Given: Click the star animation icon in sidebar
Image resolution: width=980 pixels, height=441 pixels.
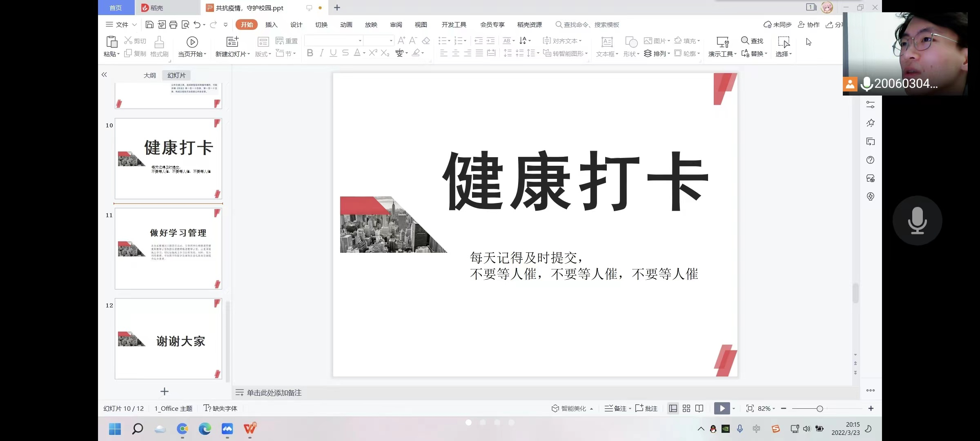Looking at the screenshot, I should coord(871,123).
